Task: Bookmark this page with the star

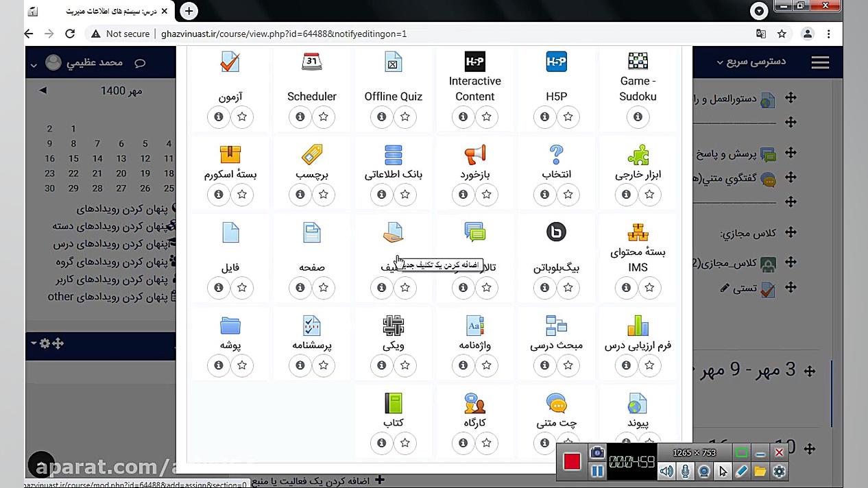Action: coord(782,34)
